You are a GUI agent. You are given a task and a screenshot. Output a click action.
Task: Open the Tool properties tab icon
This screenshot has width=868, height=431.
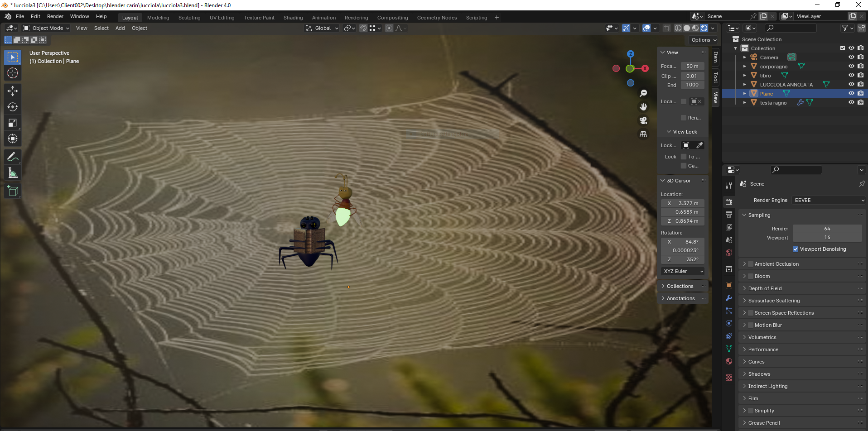(x=729, y=186)
